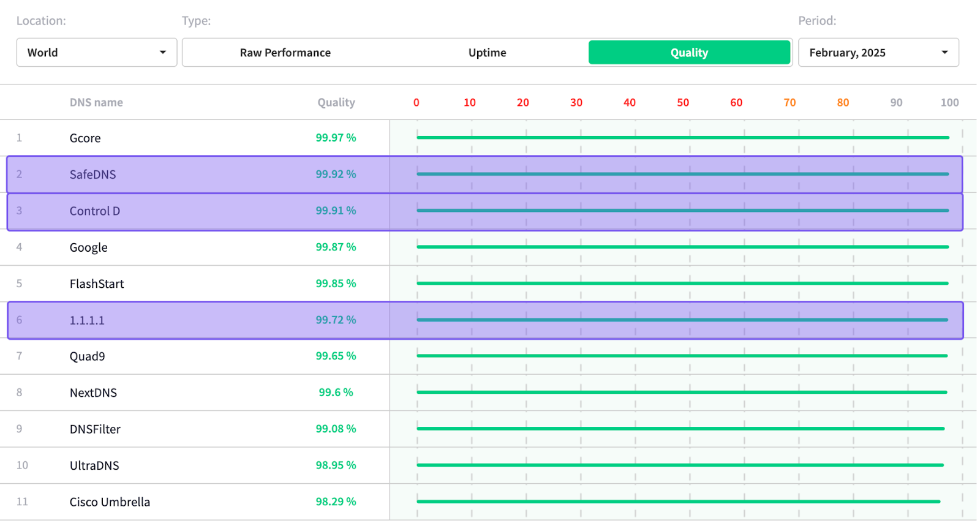
Task: Click the Cisco Umbrella DNS name
Action: pyautogui.click(x=110, y=502)
